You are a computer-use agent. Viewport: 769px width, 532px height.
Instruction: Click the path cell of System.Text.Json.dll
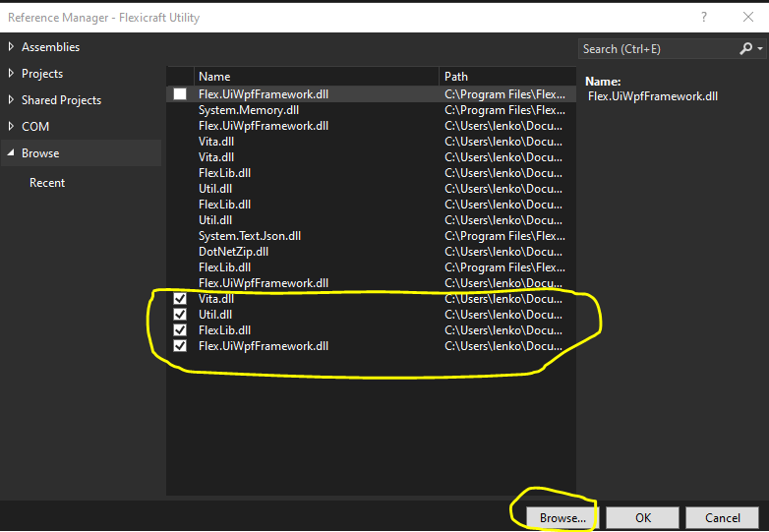[504, 236]
